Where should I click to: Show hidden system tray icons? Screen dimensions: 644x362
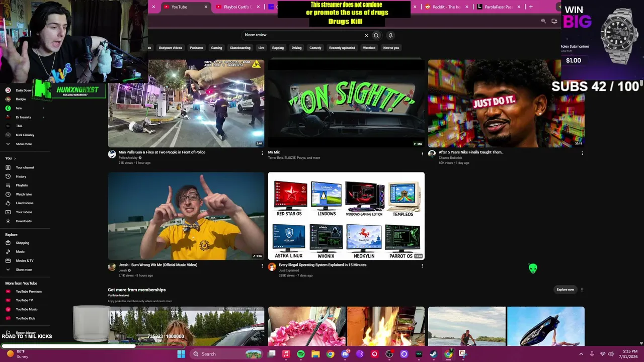581,354
